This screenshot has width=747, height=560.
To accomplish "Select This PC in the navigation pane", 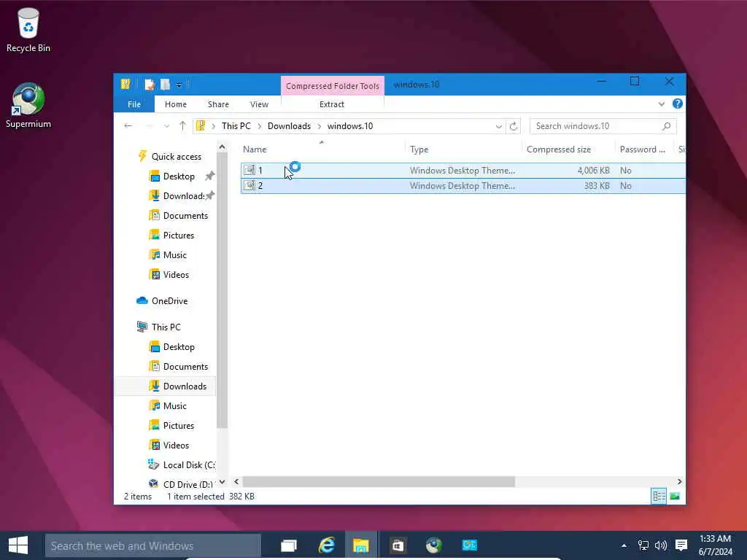I will 166,327.
